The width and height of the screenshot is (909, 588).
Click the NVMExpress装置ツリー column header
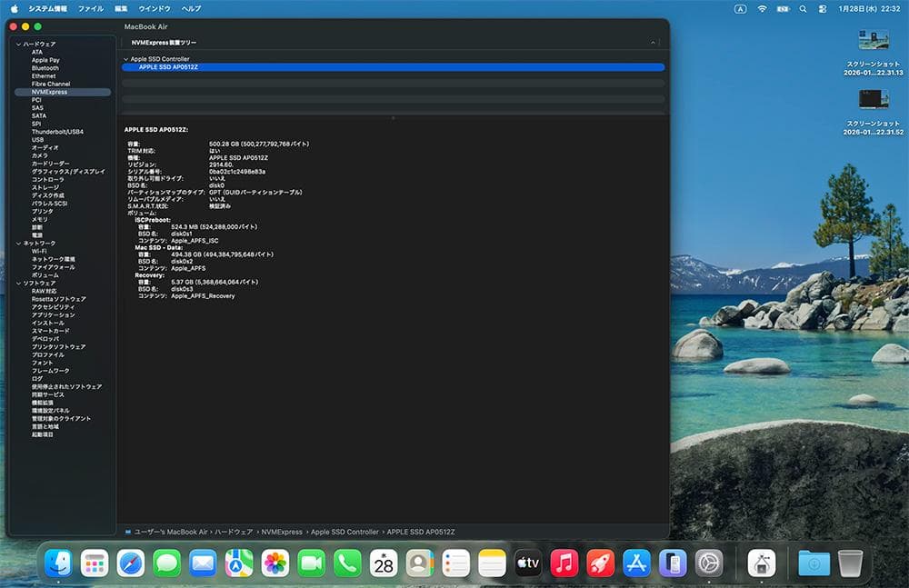point(164,43)
